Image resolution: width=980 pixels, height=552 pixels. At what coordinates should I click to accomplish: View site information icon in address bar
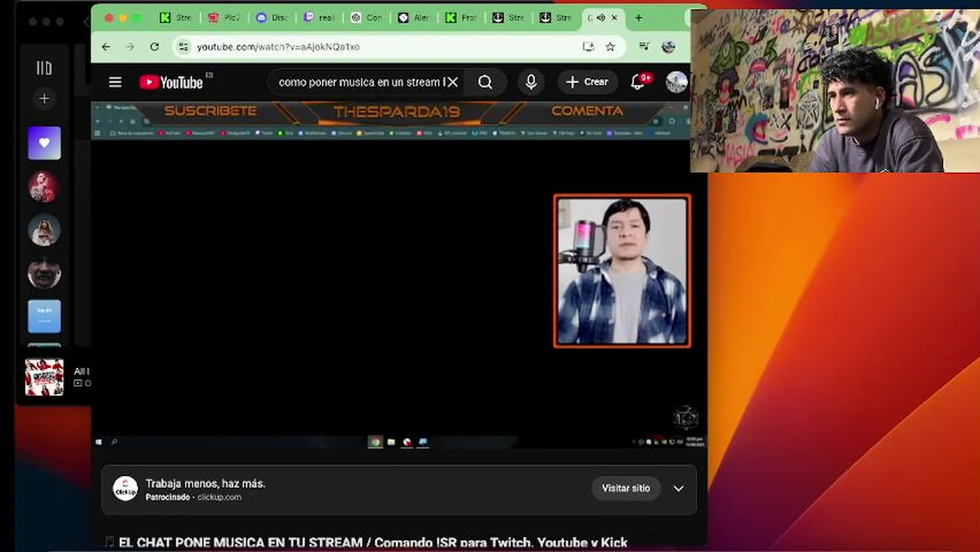point(183,47)
